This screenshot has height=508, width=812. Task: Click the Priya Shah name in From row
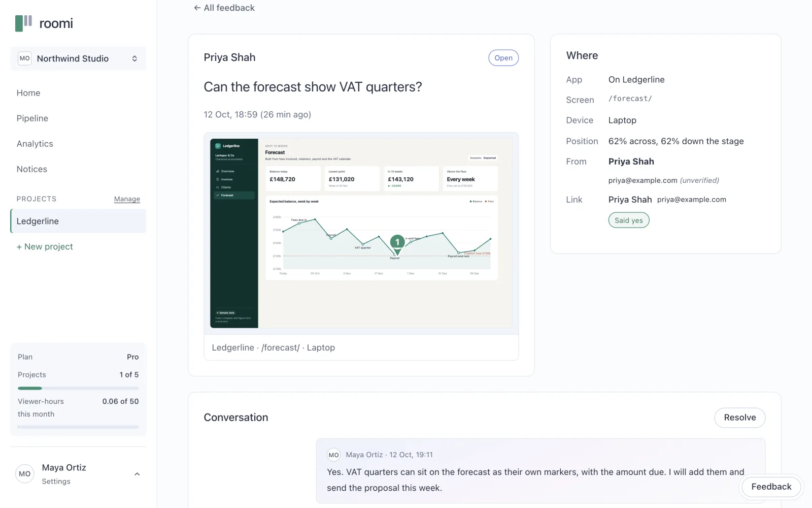click(631, 162)
